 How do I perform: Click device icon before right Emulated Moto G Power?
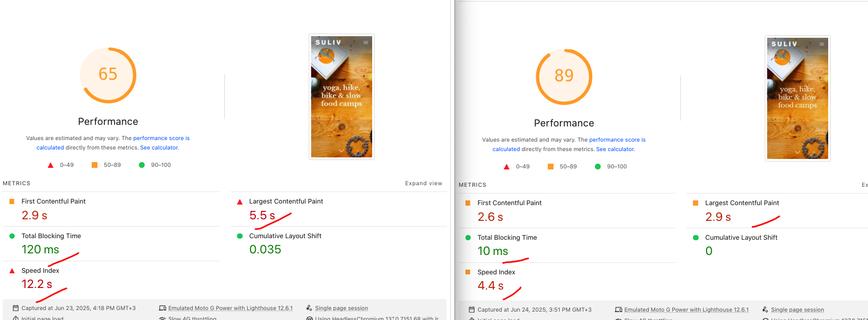click(x=619, y=310)
